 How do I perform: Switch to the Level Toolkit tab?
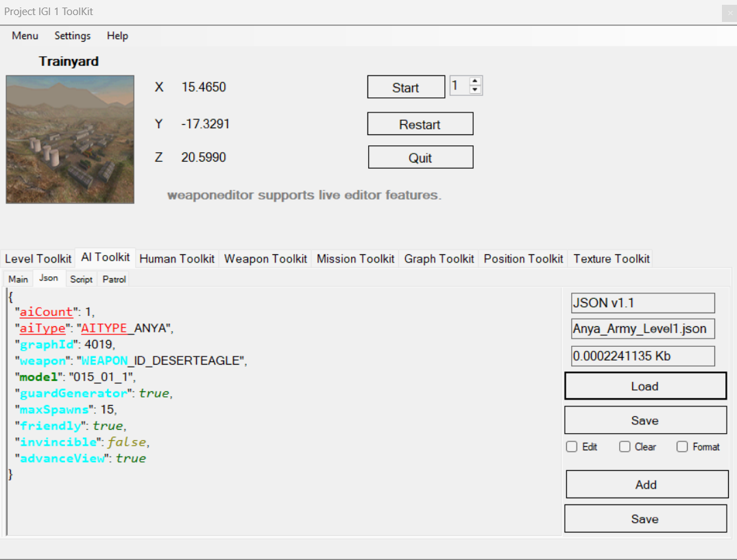tap(38, 259)
